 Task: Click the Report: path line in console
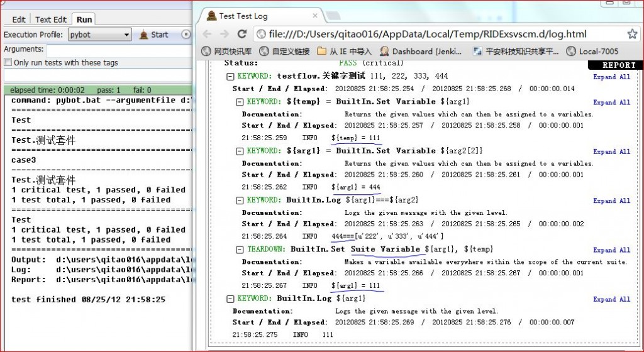(x=101, y=280)
